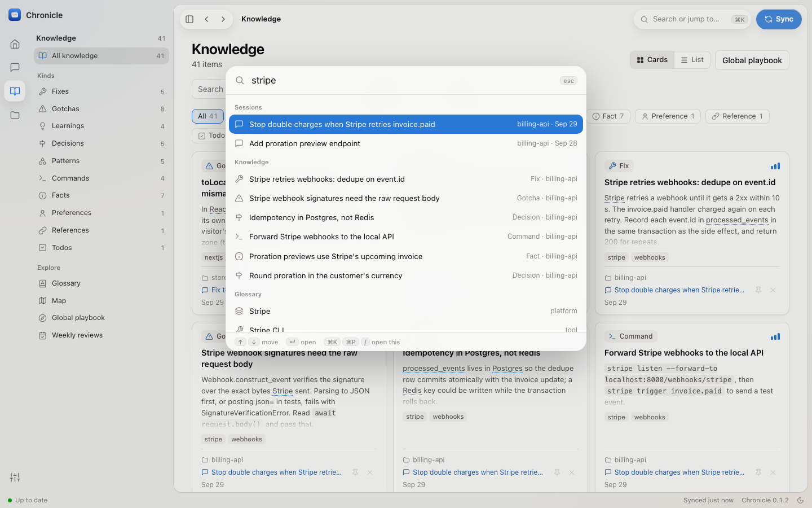This screenshot has width=812, height=508.
Task: Pin the Stripe retries webhooks Fix card
Action: click(758, 290)
